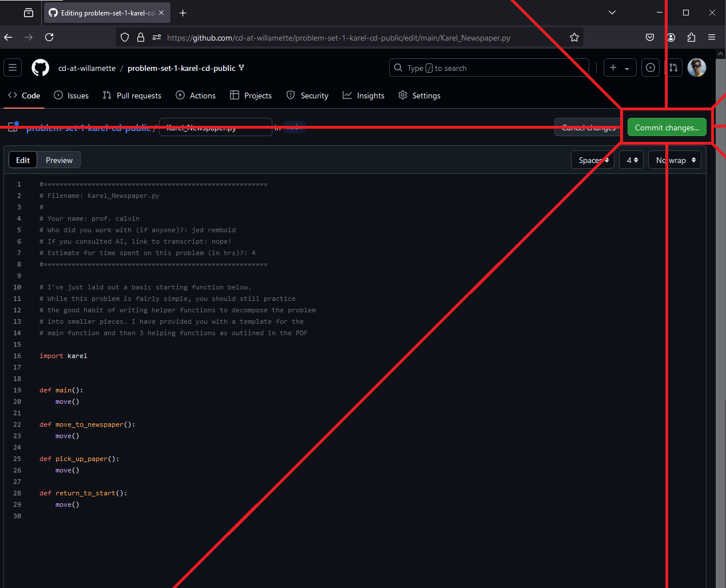Open the No wrap line mode dropdown
726x588 pixels.
tap(675, 160)
